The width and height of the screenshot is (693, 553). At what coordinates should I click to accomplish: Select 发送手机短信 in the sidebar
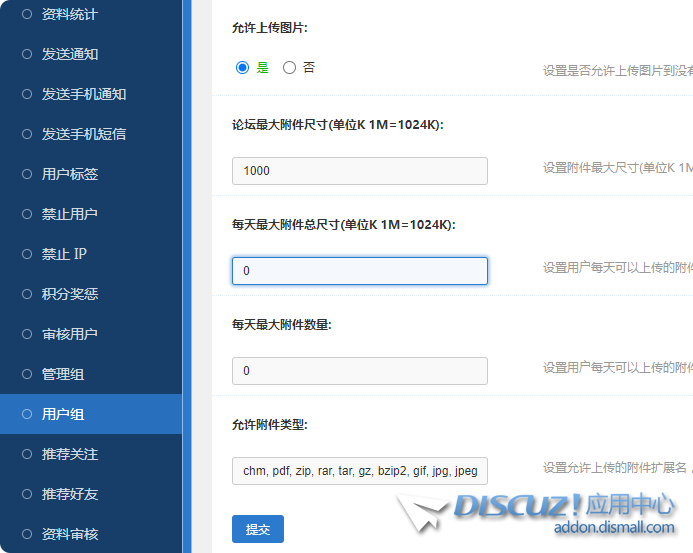click(x=84, y=134)
